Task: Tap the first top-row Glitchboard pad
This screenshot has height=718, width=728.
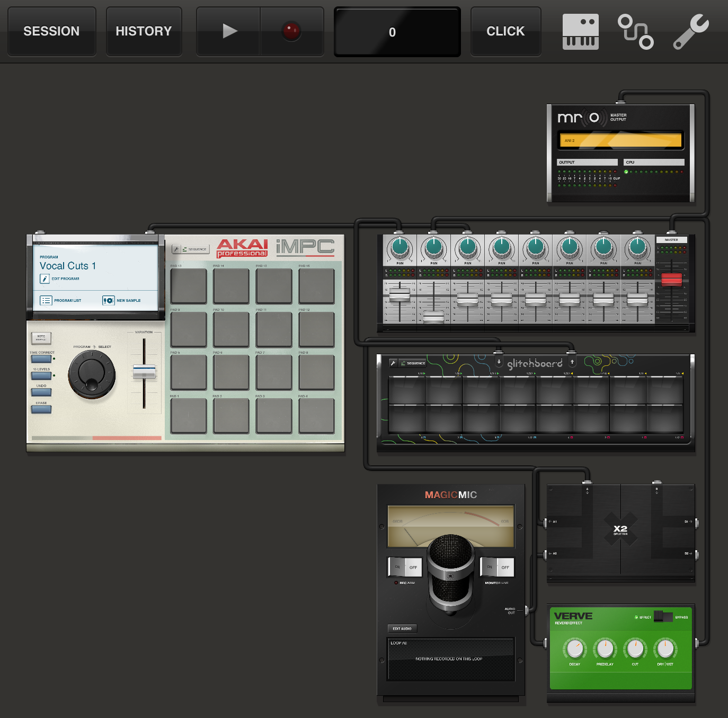Action: [x=407, y=390]
